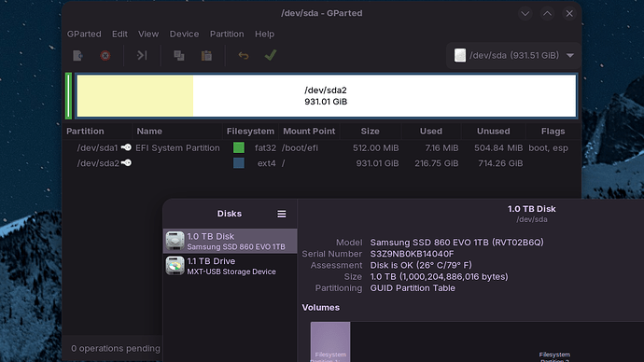
Task: Click the GParted window down-chevron minimize button
Action: 525,14
